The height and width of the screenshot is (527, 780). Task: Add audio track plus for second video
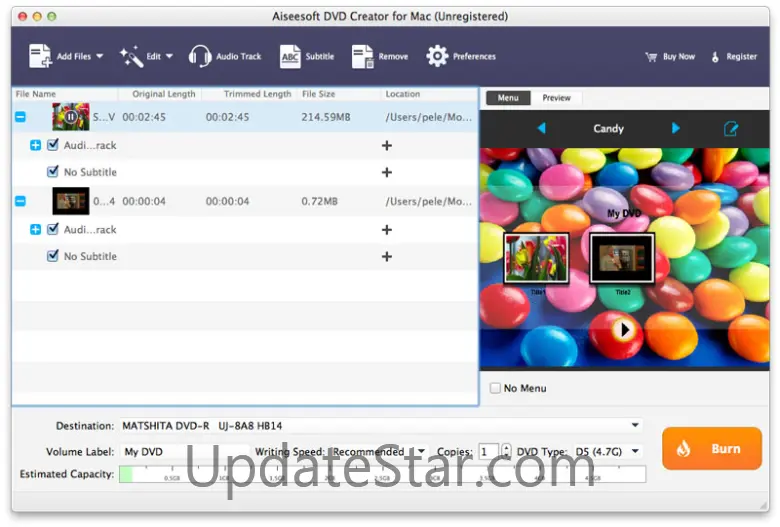pyautogui.click(x=387, y=229)
